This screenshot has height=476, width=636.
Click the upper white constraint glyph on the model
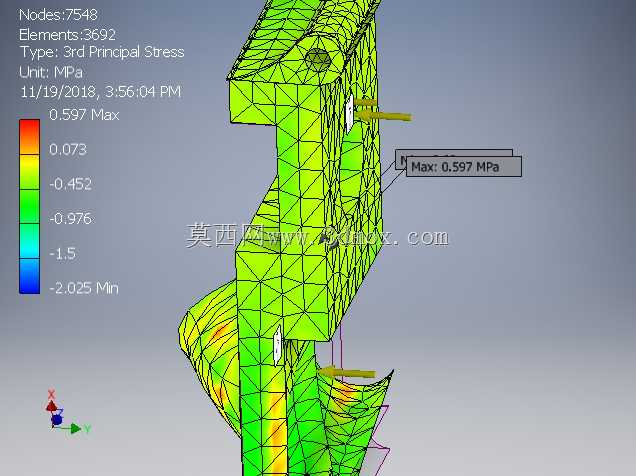[x=349, y=113]
